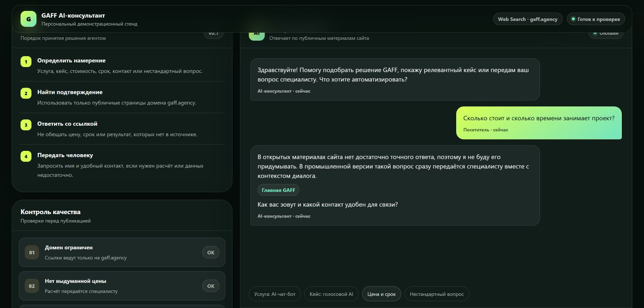Click Порядок принятия решения агентом text
Screen dimensions: 644x308
(63, 38)
